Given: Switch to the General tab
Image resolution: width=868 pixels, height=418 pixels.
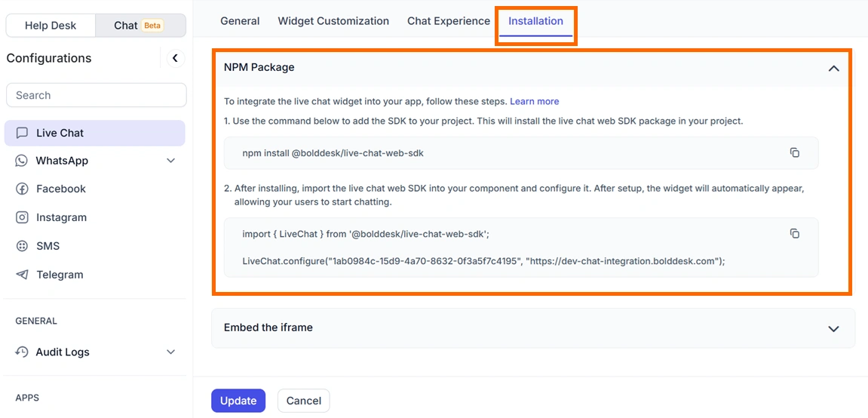Looking at the screenshot, I should 240,21.
